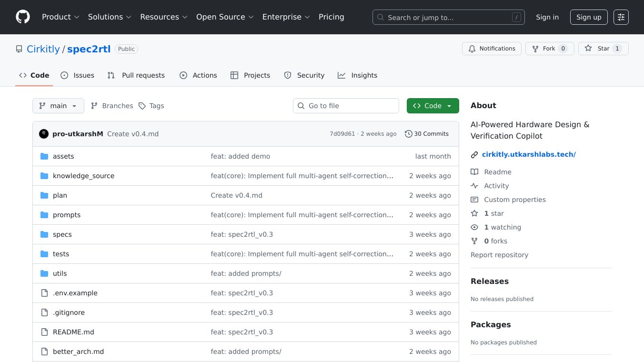Click the Sign up button

(x=588, y=17)
